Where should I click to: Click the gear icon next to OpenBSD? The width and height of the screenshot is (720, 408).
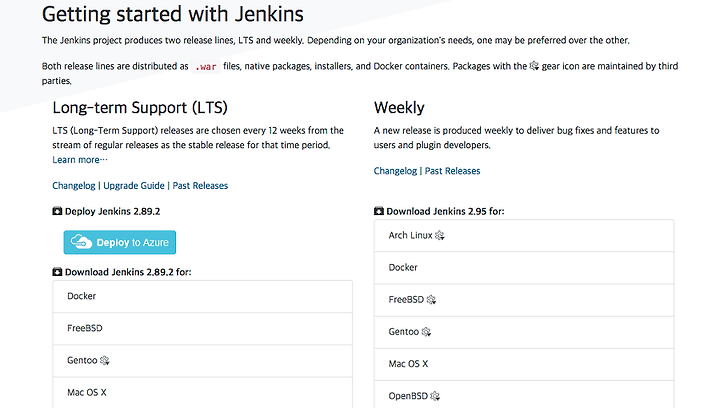pyautogui.click(x=435, y=397)
